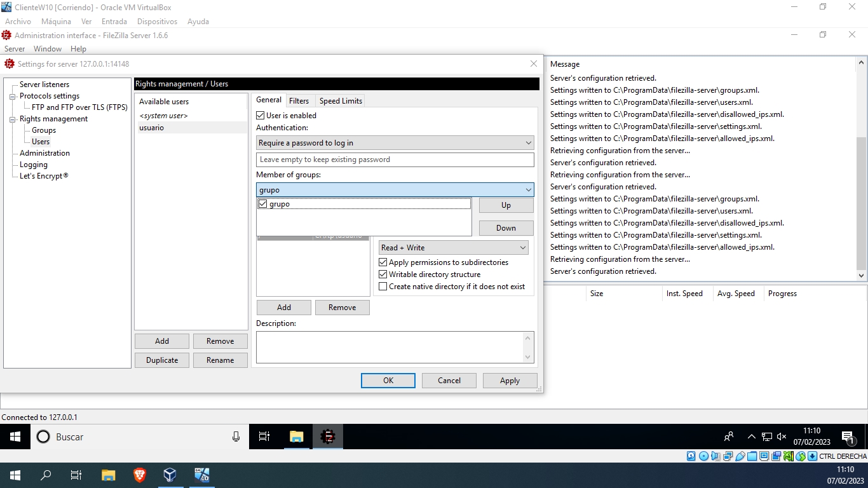Switch to the Filters tab
Screen dimensions: 868x488
(299, 100)
